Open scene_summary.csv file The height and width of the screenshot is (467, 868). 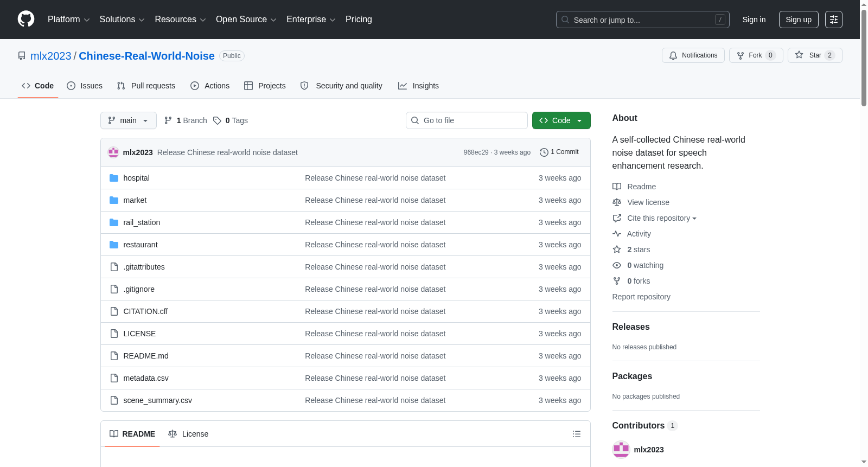pos(158,400)
